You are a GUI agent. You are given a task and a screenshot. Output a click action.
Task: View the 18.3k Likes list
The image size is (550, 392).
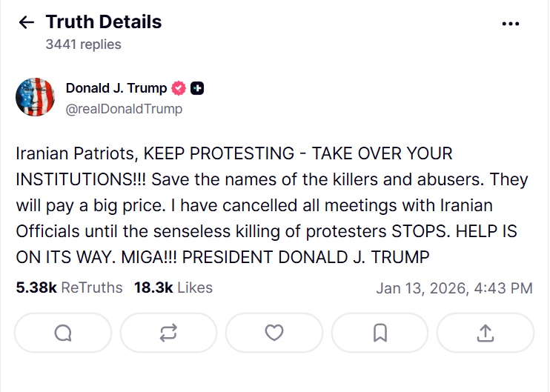[173, 288]
